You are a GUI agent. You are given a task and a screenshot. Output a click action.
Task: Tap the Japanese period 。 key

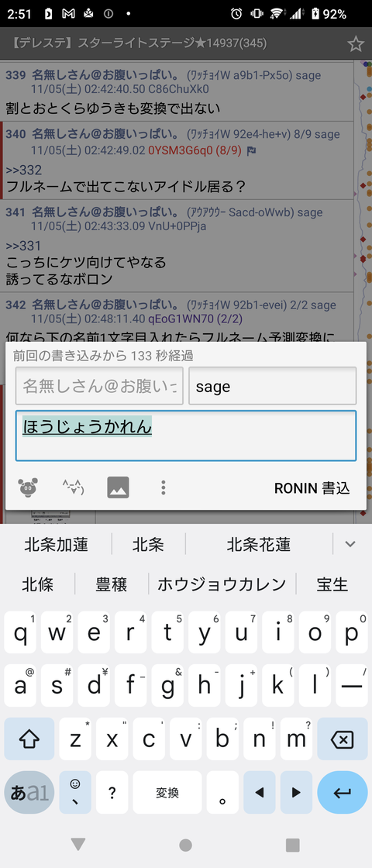pyautogui.click(x=222, y=792)
